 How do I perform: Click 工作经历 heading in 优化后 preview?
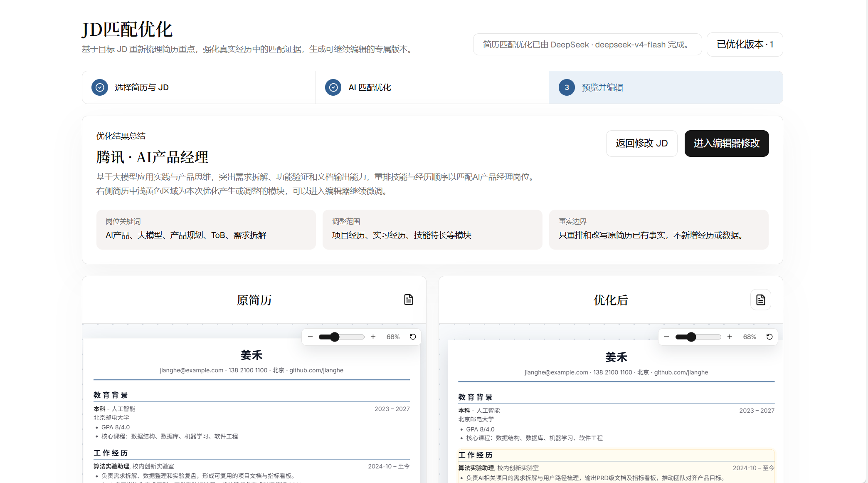(x=476, y=455)
